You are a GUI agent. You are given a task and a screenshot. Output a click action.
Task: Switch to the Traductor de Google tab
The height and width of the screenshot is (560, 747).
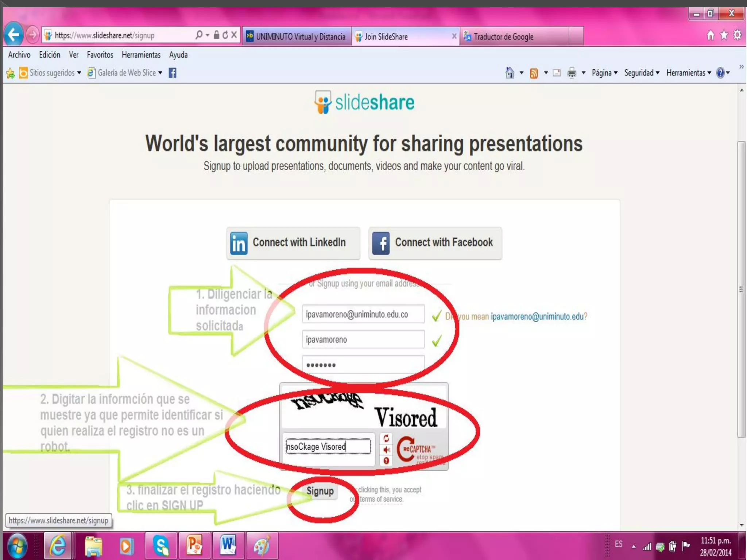[503, 36]
